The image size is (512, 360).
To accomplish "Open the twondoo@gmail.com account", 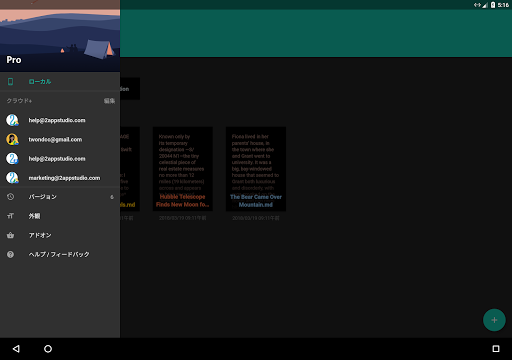I will coord(60,139).
